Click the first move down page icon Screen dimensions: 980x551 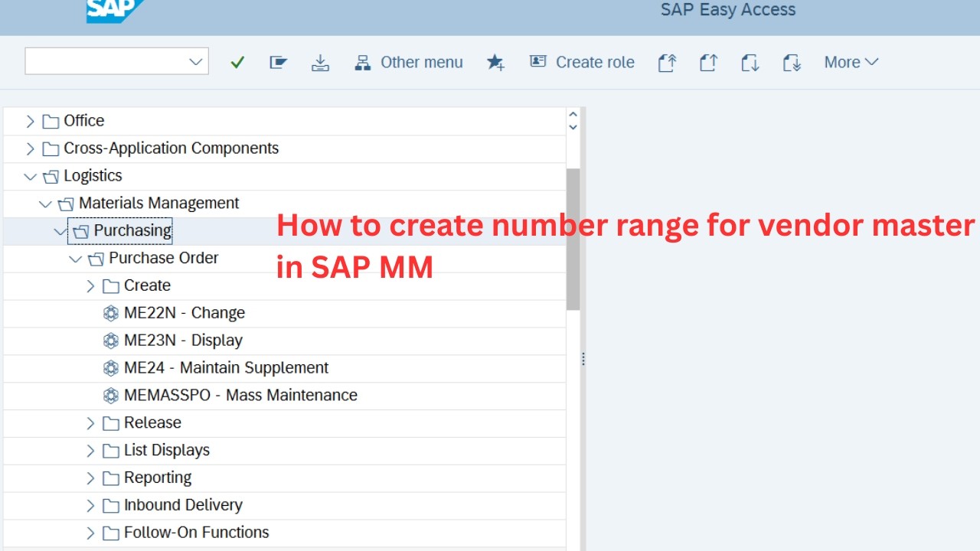[x=750, y=63]
